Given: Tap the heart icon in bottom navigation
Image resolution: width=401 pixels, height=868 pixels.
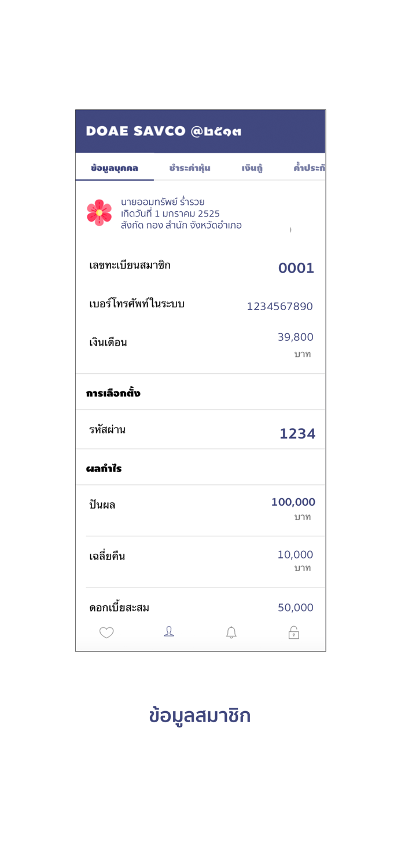Looking at the screenshot, I should 106,632.
